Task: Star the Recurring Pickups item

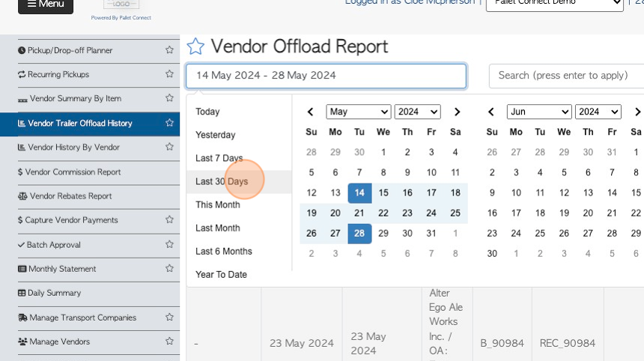Action: click(169, 74)
